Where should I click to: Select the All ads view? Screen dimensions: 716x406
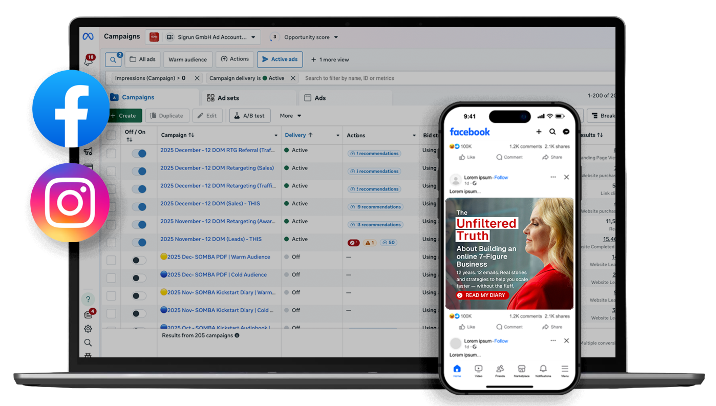tap(142, 59)
